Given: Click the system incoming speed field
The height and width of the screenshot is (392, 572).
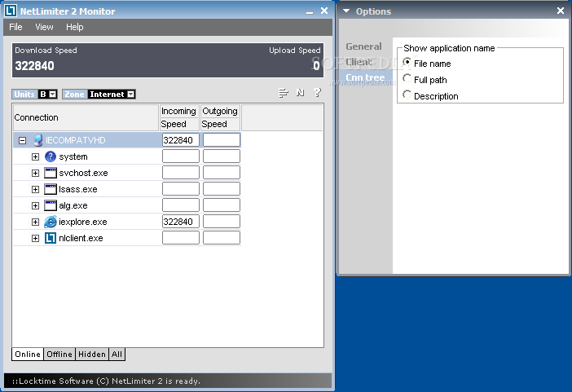Looking at the screenshot, I should pyautogui.click(x=181, y=156).
